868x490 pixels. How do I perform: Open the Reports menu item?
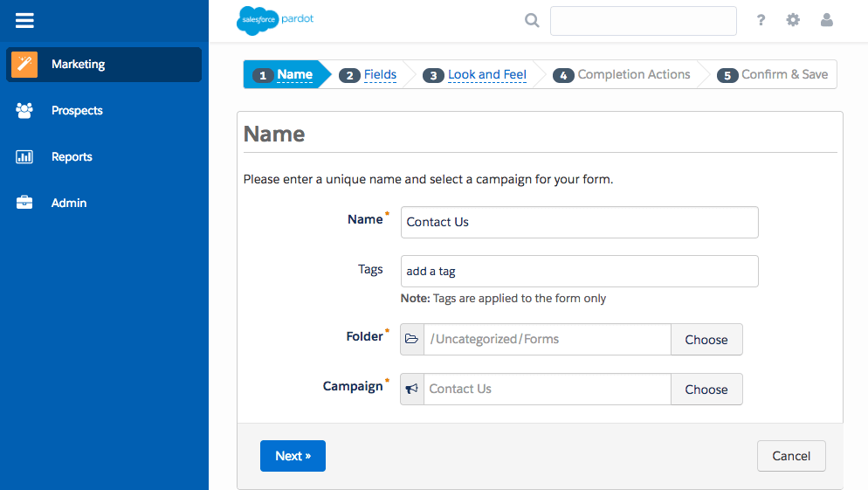[x=104, y=156]
